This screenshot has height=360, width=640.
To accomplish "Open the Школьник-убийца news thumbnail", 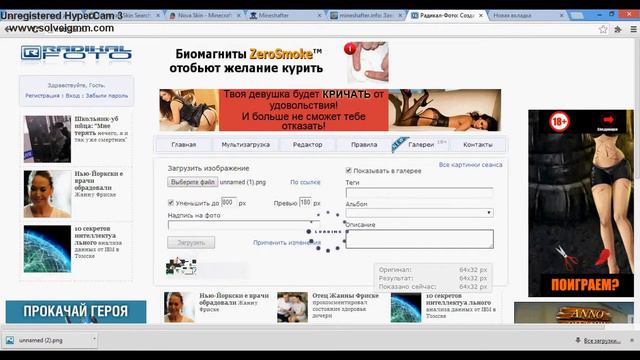I will pos(47,139).
